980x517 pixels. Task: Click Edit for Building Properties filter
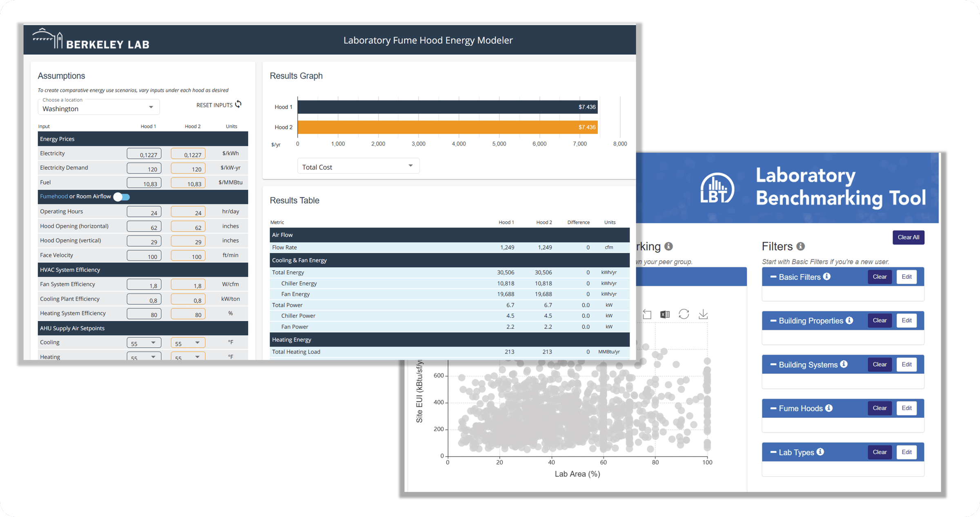click(906, 321)
